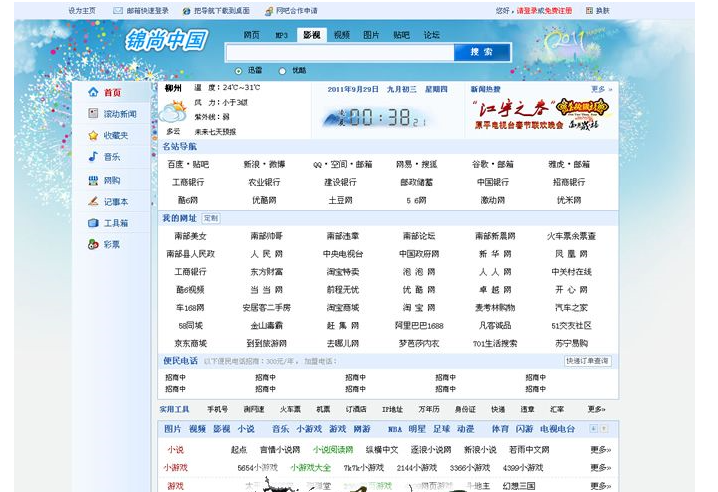Click the 请登录 login link

(527, 11)
